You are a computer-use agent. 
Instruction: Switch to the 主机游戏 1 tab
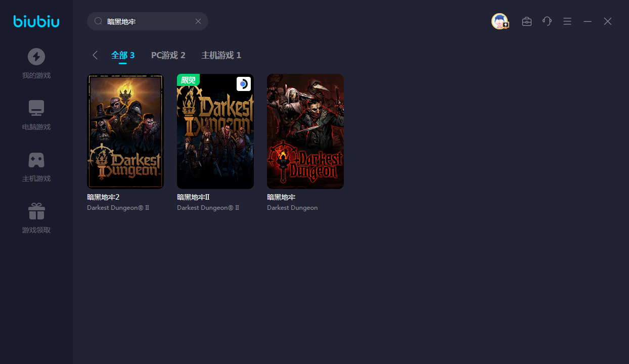click(221, 55)
